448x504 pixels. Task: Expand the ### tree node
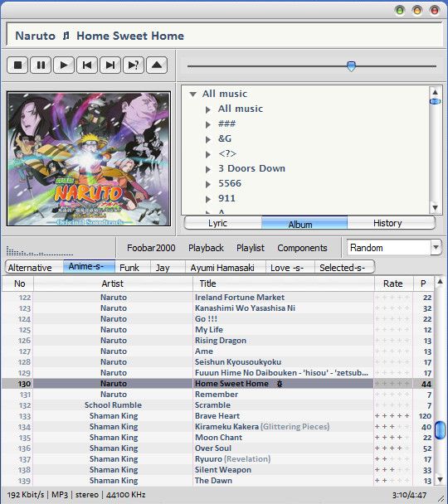tap(208, 124)
